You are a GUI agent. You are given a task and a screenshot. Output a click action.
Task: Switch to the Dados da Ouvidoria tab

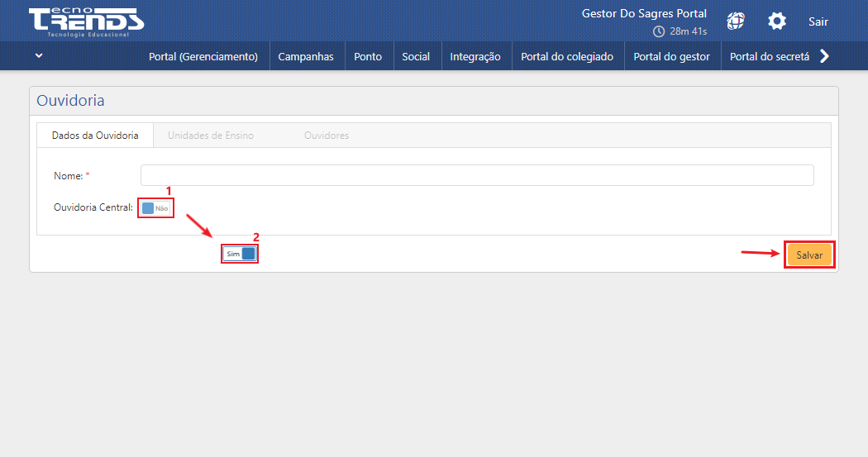(x=95, y=136)
